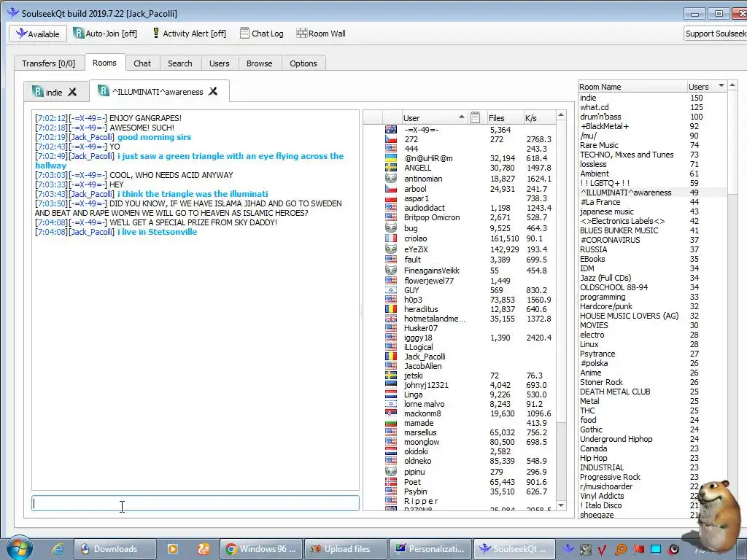The image size is (747, 560).
Task: Click the Swedish flag beside ANGELL
Action: point(391,168)
